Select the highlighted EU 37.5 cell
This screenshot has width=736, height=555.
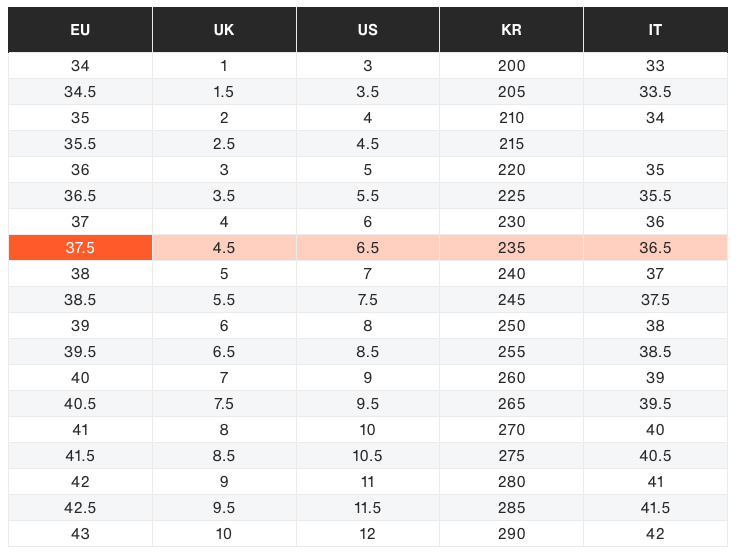[80, 247]
